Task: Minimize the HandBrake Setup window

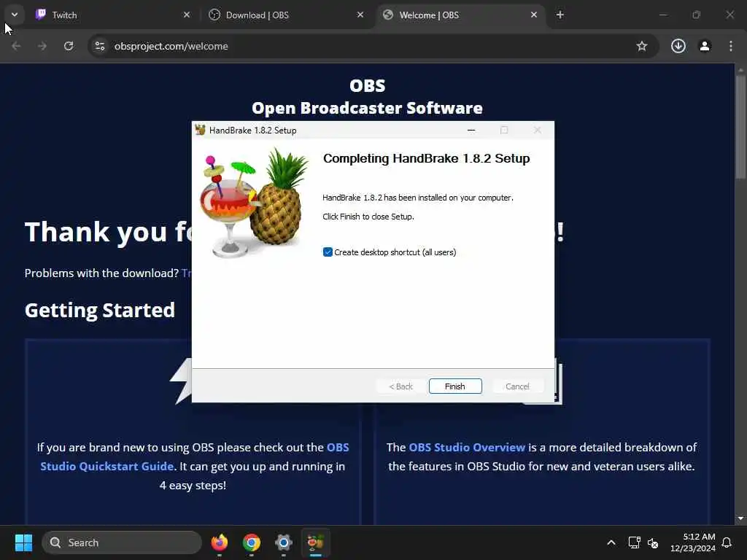Action: click(471, 130)
